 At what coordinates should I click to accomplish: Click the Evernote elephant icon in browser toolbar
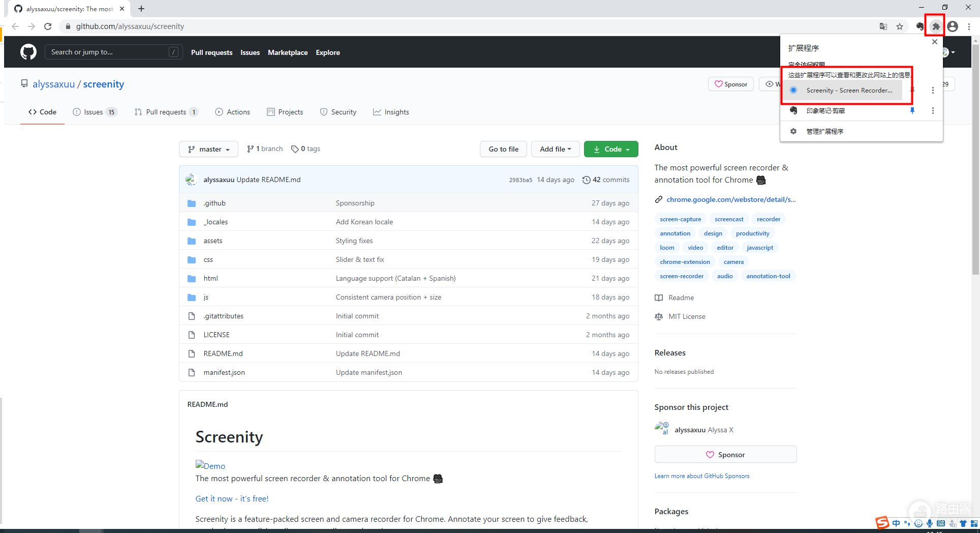coord(920,26)
